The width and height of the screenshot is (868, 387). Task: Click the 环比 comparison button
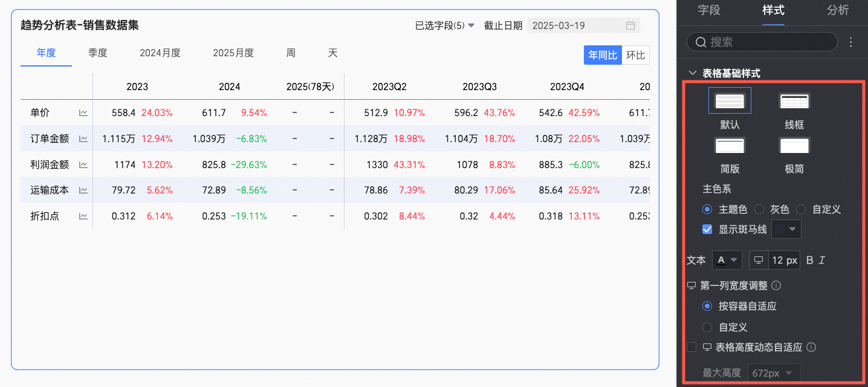pos(636,55)
